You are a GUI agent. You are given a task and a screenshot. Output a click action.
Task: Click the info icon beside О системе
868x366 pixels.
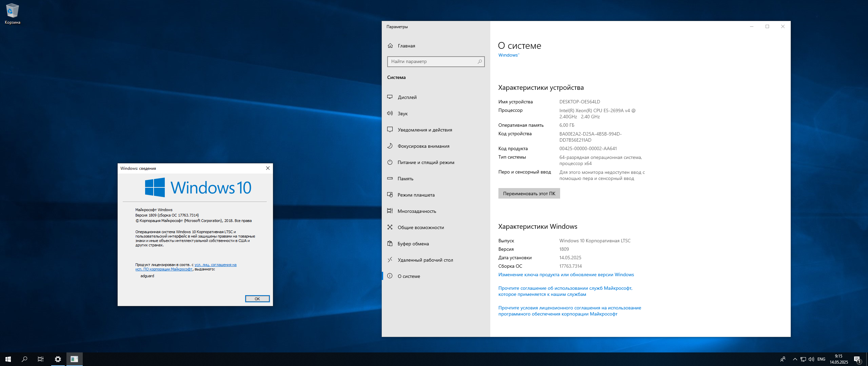(390, 276)
